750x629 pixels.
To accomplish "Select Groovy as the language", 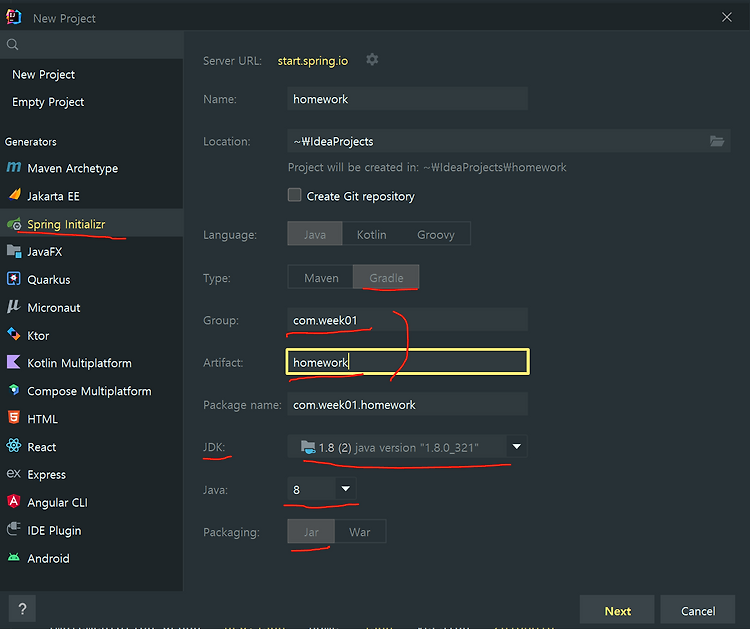I will 436,234.
